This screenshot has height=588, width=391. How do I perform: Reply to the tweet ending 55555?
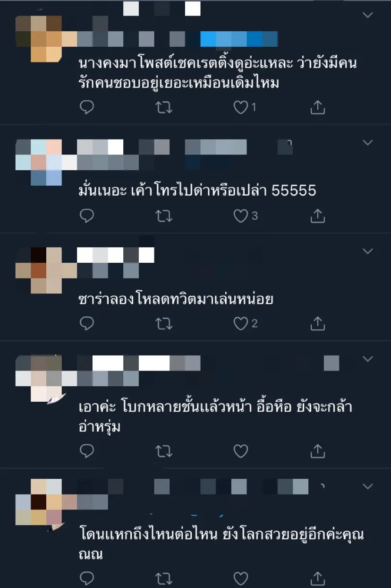point(86,216)
